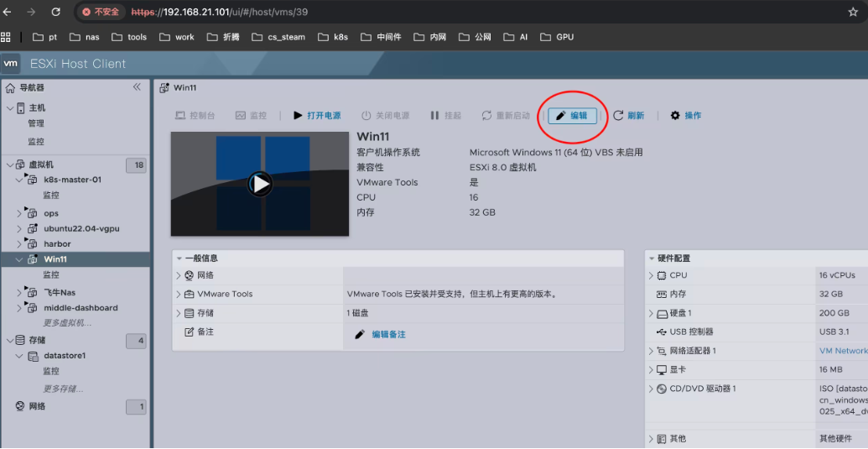868x449 pixels.
Task: Expand Hard disk 1 (硬盘 1) row
Action: 651,313
